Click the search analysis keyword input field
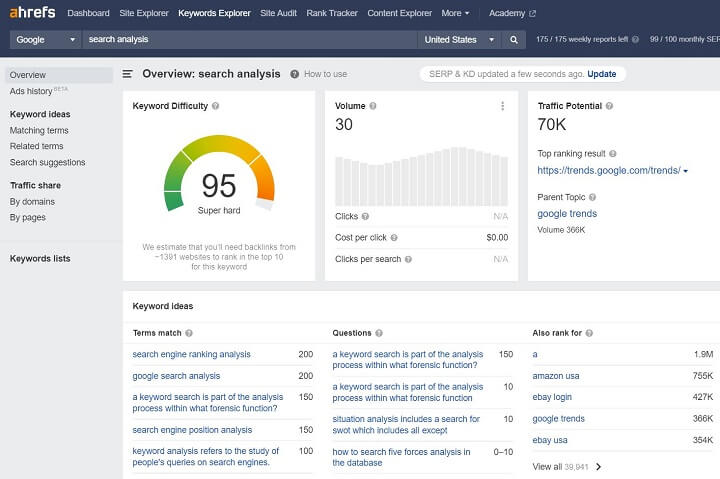 (249, 39)
